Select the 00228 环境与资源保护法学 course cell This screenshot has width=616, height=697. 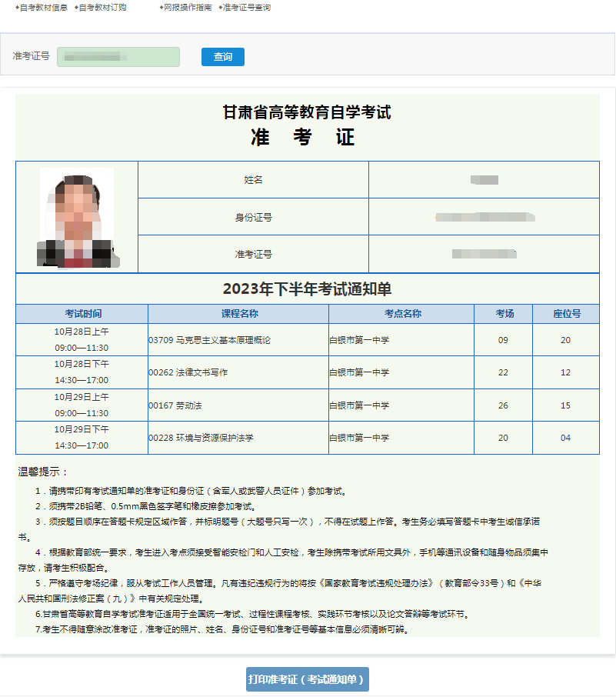click(x=238, y=438)
